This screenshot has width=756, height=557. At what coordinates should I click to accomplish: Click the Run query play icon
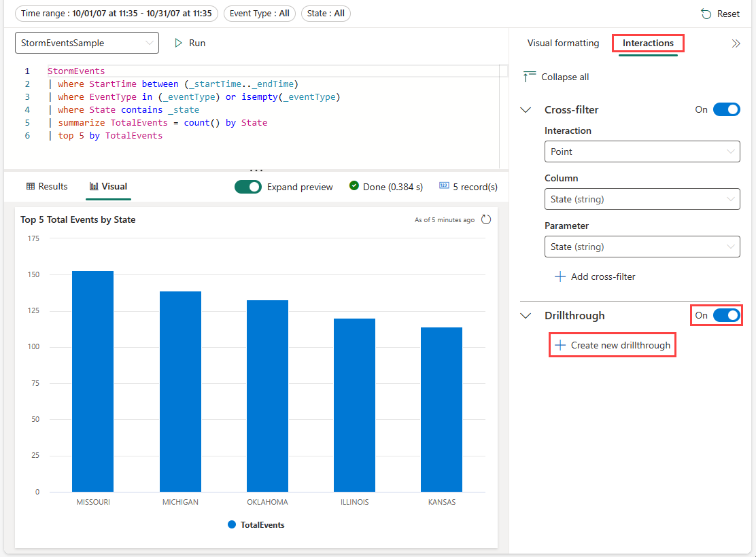[179, 43]
